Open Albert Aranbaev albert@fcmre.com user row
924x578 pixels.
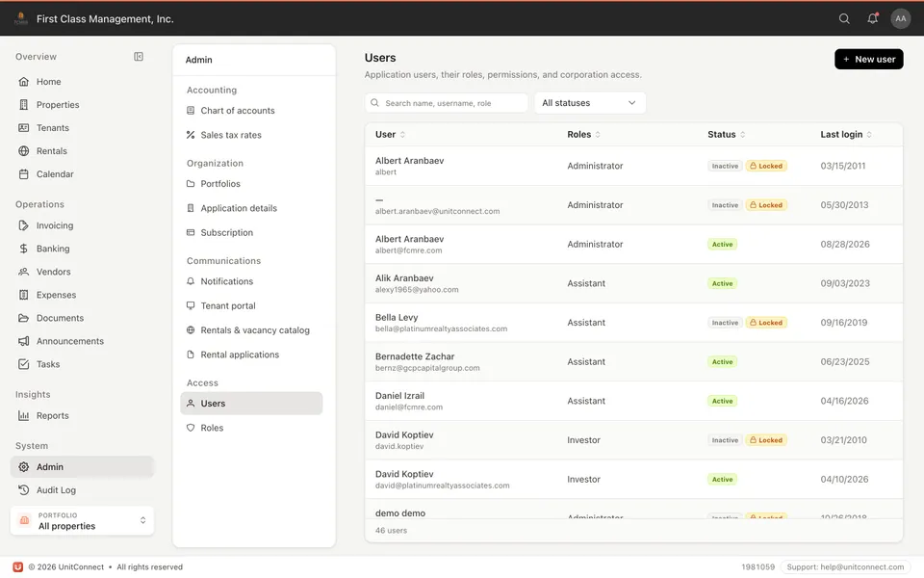pos(633,244)
